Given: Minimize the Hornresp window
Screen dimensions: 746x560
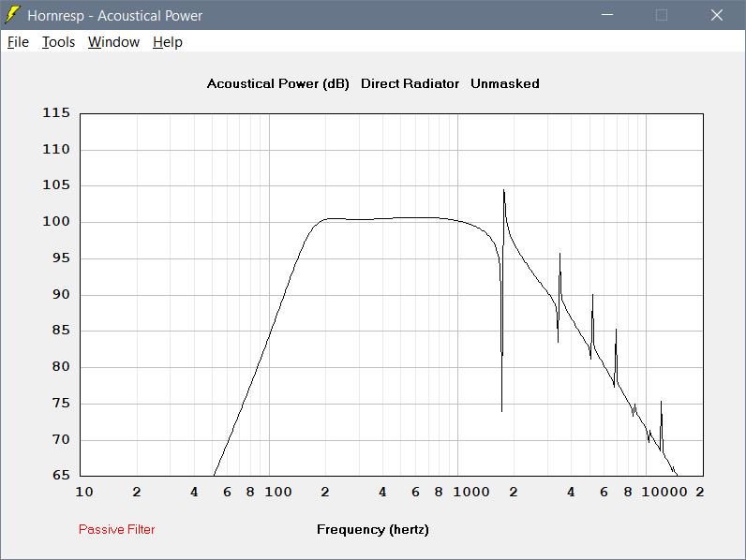Looking at the screenshot, I should (607, 15).
